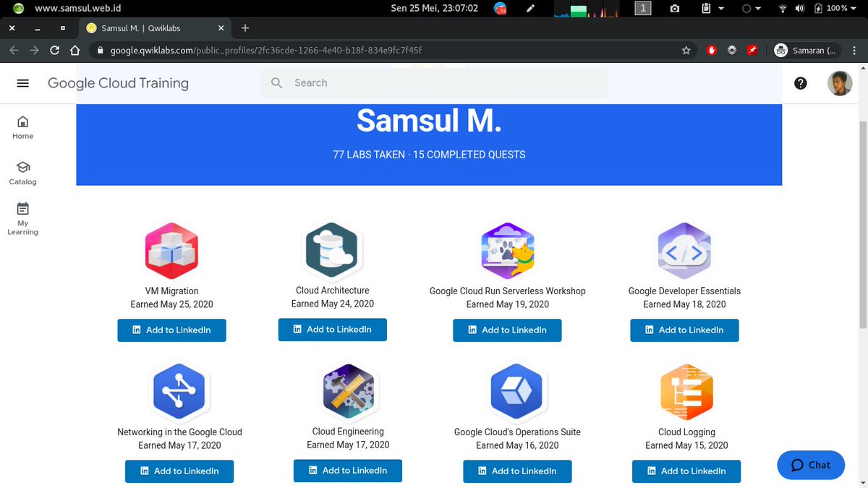Add Networking in the Google Cloud to LinkedIn
The image size is (868, 488).
179,471
